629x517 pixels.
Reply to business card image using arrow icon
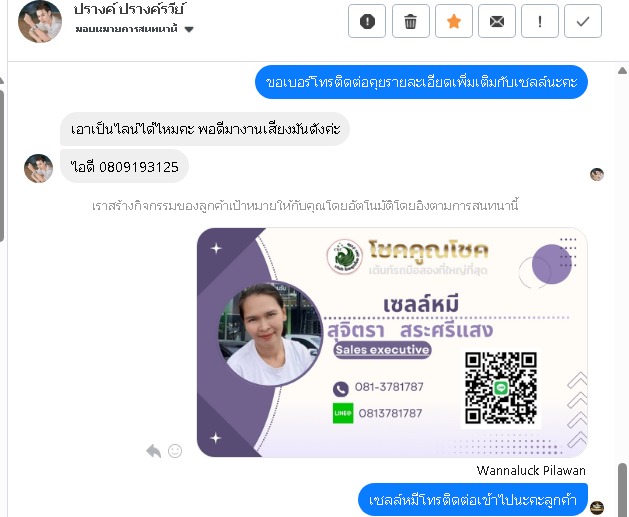(154, 451)
